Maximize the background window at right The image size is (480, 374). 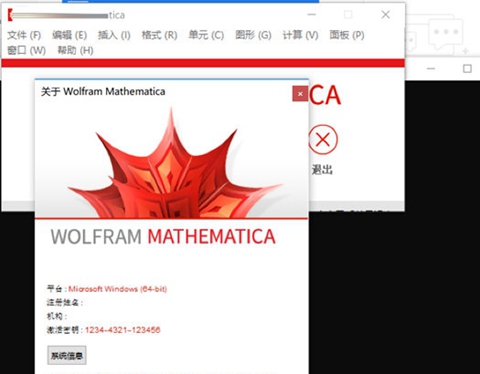tap(467, 69)
